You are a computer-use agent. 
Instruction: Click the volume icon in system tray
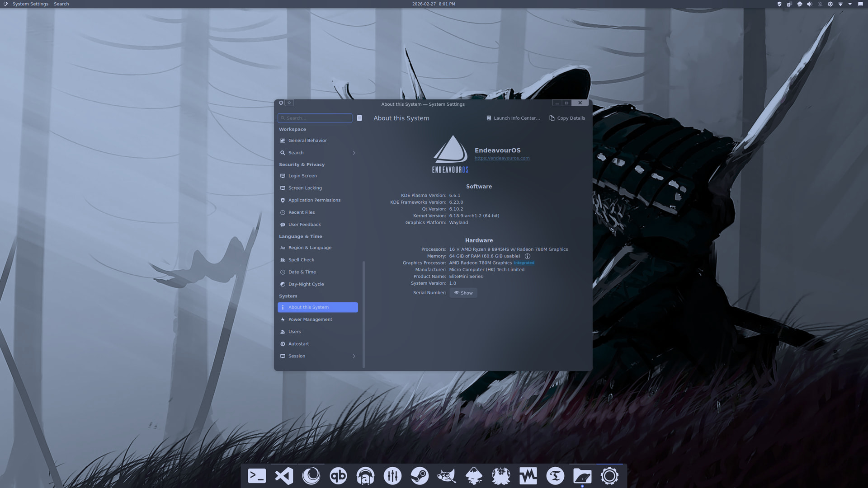point(810,4)
